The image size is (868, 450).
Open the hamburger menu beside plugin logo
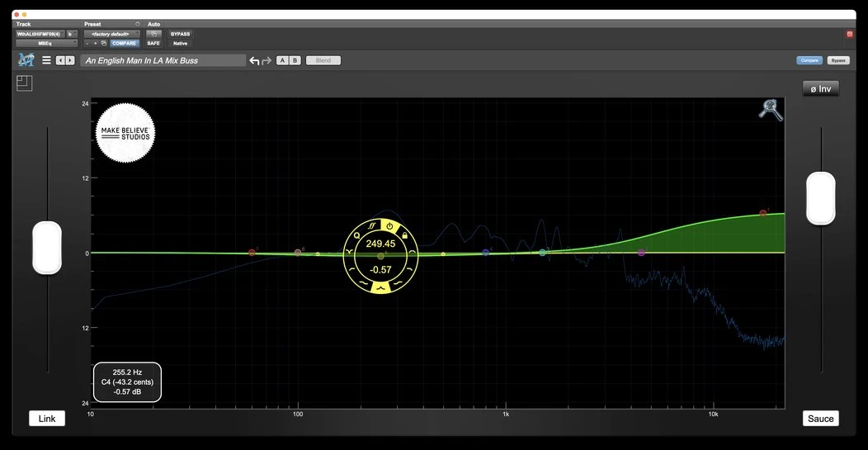[46, 60]
